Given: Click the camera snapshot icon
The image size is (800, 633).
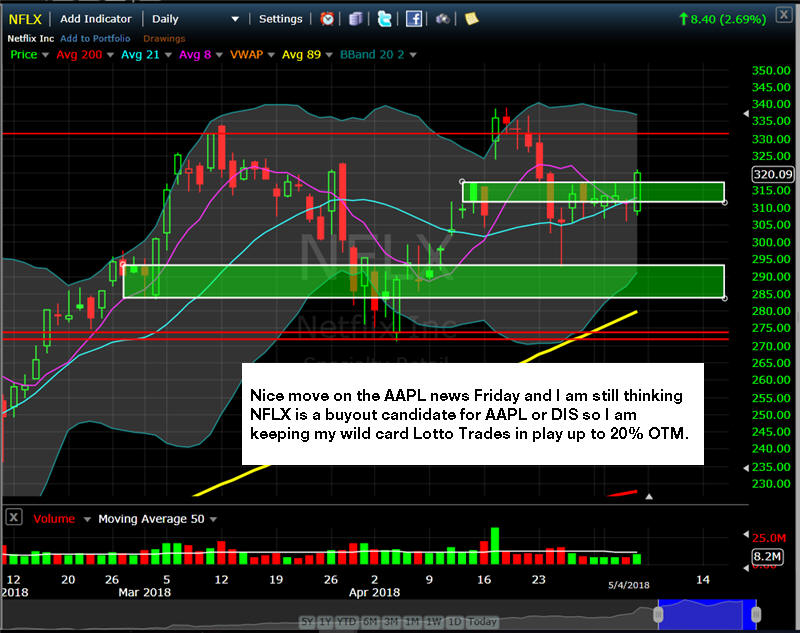Looking at the screenshot, I should pyautogui.click(x=442, y=18).
